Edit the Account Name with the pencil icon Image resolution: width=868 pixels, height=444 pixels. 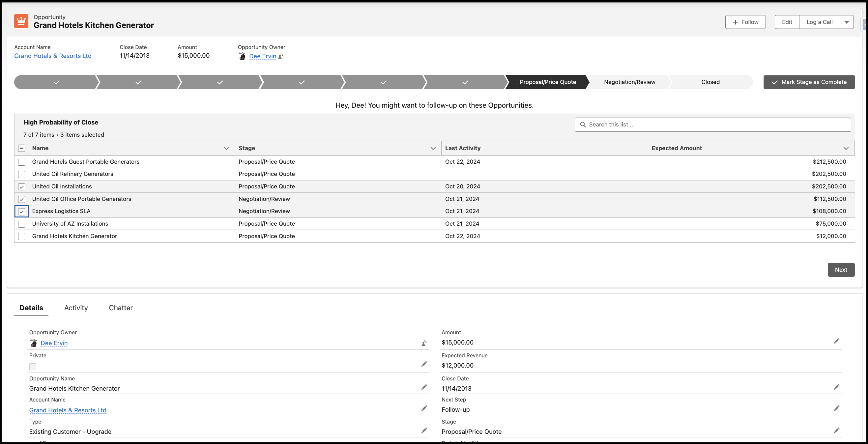(424, 408)
